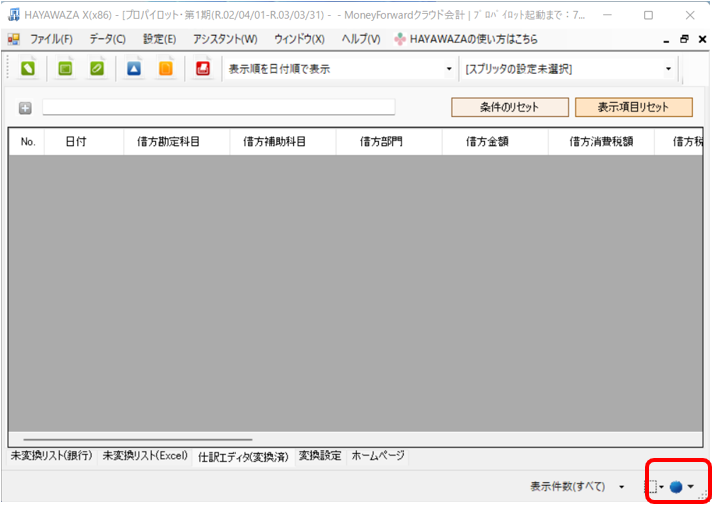Minimize the inner document window
The image size is (712, 505).
(x=666, y=40)
